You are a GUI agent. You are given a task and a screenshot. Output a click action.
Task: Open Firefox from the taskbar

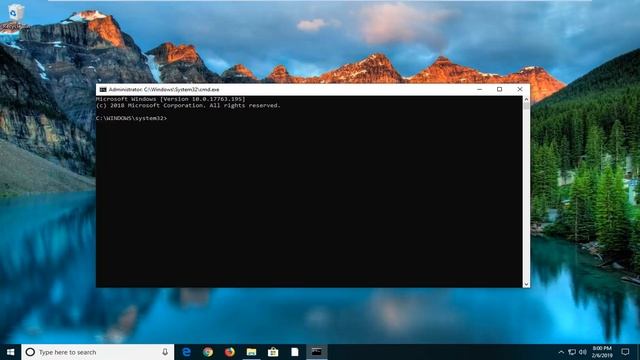click(230, 352)
